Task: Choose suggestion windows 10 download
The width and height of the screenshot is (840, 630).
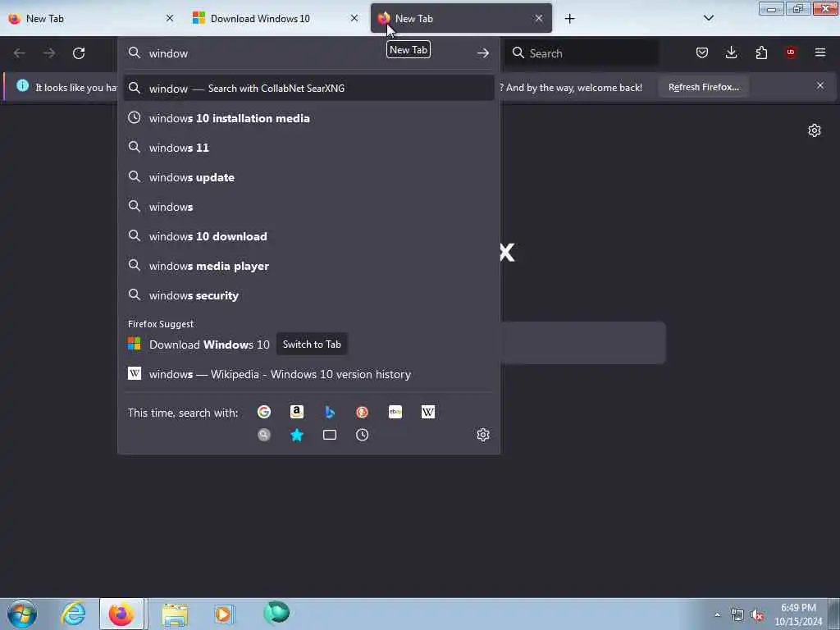Action: pyautogui.click(x=308, y=235)
